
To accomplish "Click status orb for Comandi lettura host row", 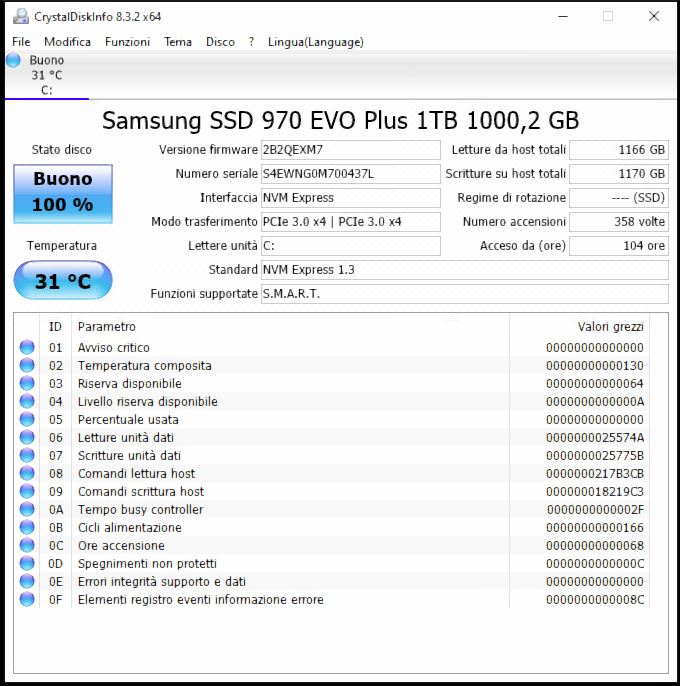I will pos(27,473).
